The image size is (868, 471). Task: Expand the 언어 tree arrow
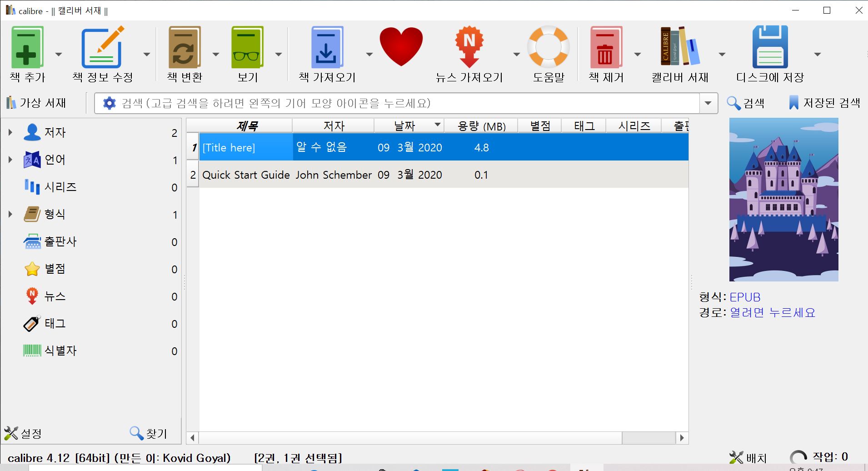pos(10,160)
